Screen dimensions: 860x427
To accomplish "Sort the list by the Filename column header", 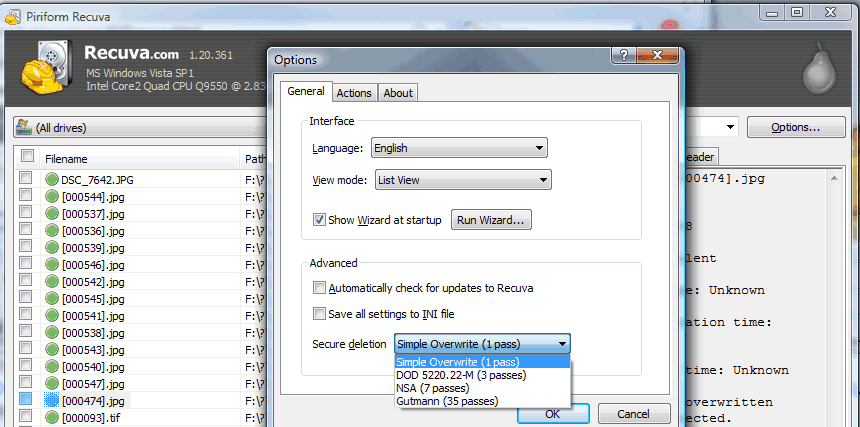I will 140,159.
